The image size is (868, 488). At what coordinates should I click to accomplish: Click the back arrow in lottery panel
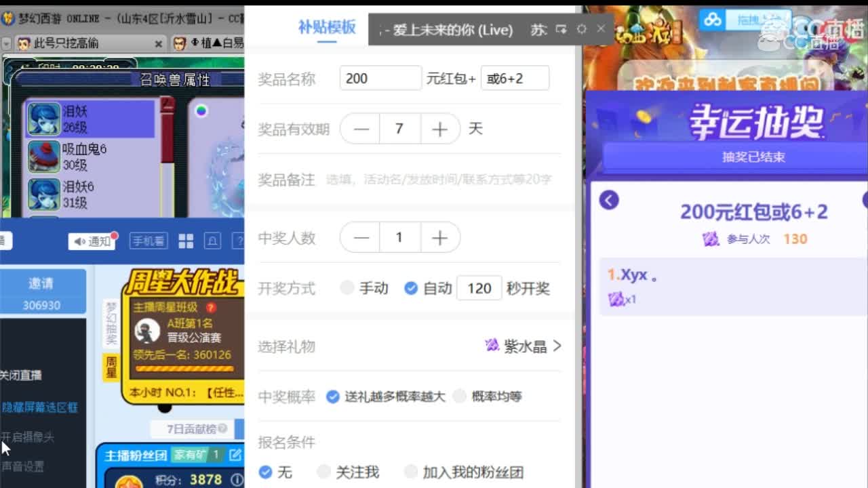[x=609, y=200]
